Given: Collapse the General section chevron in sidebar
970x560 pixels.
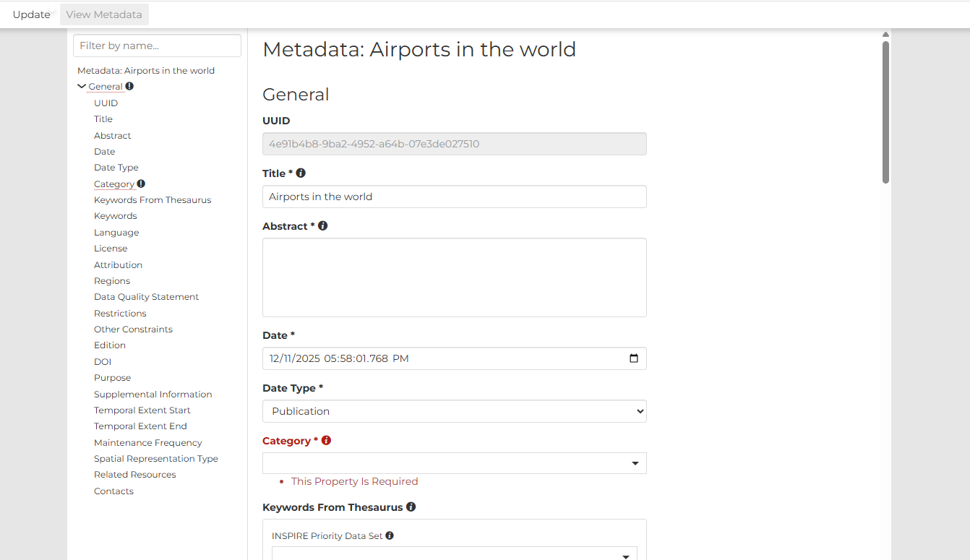Looking at the screenshot, I should [x=82, y=86].
